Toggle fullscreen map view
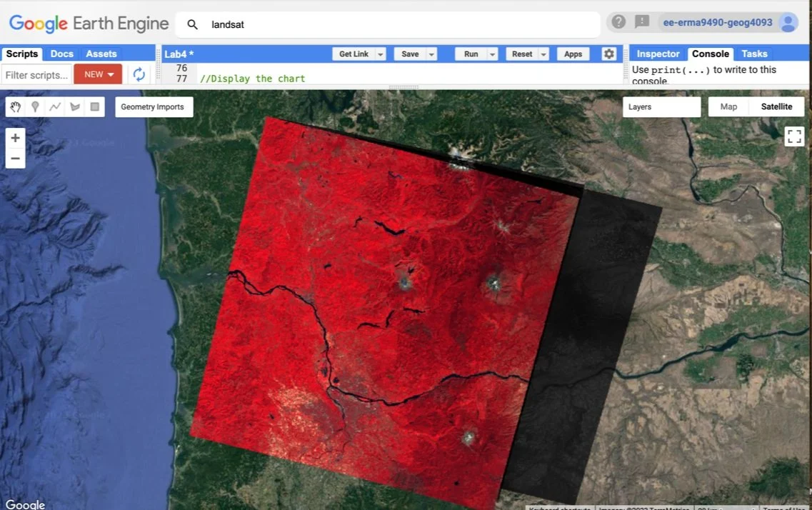This screenshot has width=812, height=510. 794,136
